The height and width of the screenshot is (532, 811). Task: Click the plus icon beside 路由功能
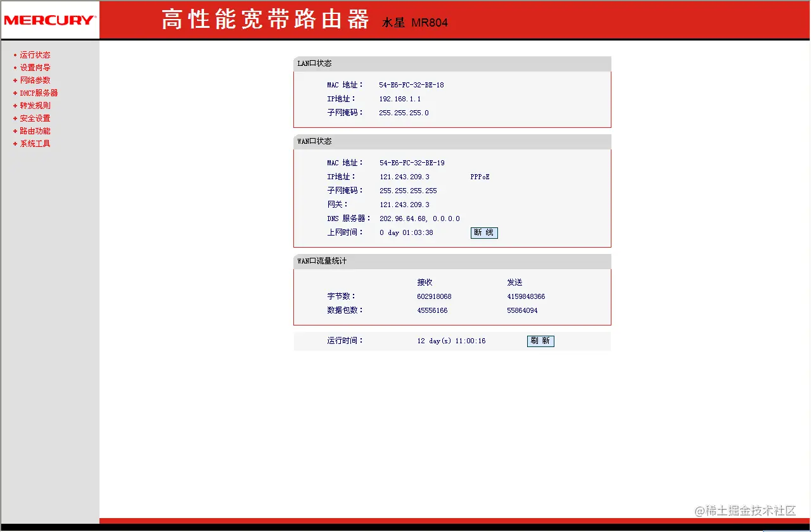15,130
